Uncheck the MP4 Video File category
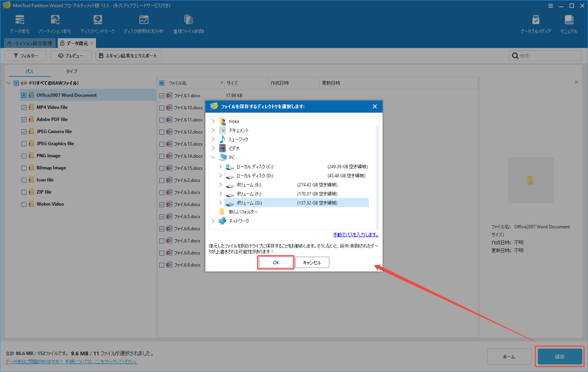 click(24, 107)
